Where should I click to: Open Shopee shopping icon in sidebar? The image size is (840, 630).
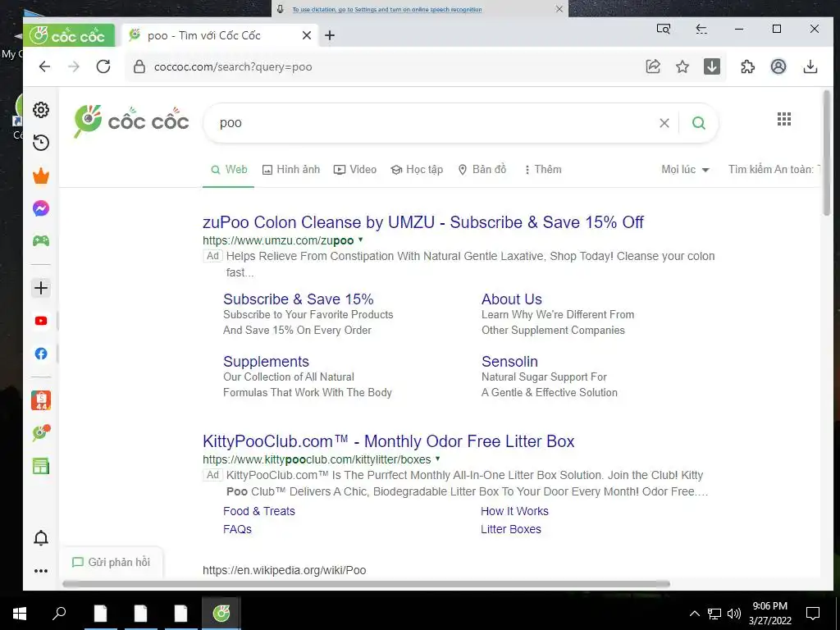41,400
